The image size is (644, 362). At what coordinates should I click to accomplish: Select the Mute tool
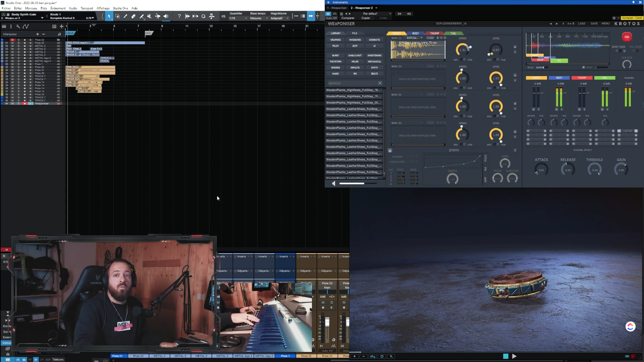(149, 16)
